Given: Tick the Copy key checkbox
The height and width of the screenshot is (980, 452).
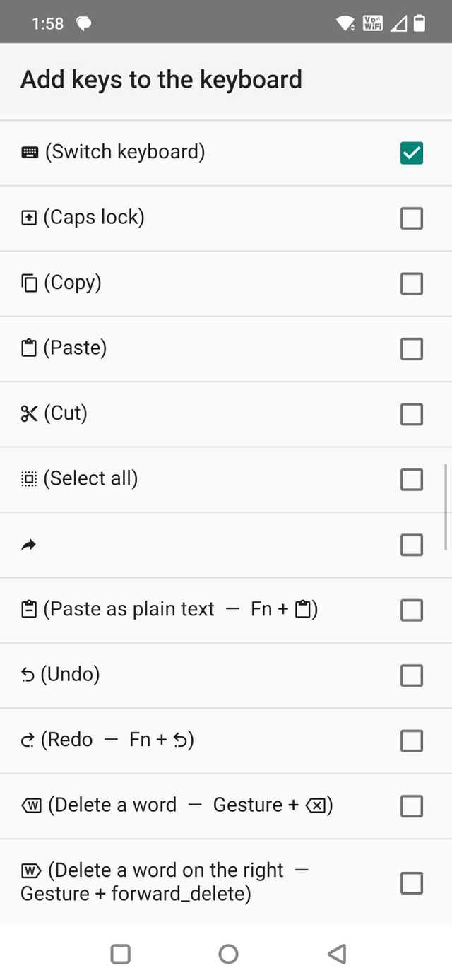Looking at the screenshot, I should 412,283.
